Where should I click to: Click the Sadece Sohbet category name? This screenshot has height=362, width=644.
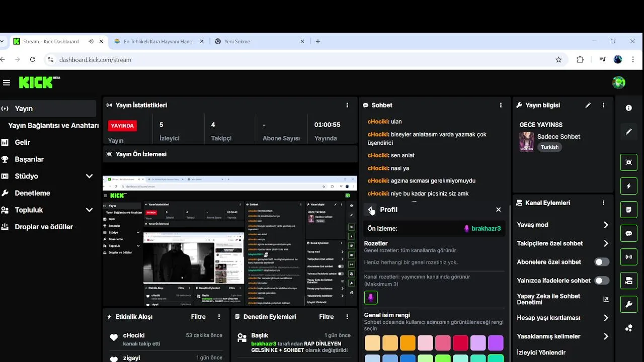(558, 136)
